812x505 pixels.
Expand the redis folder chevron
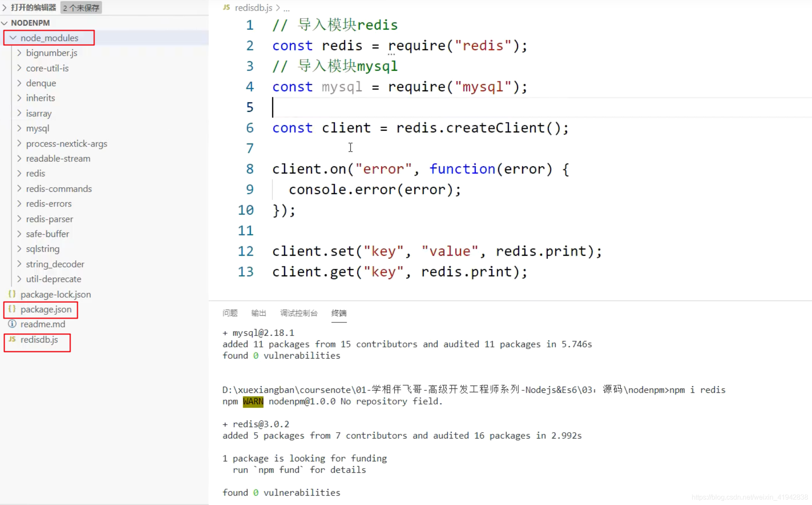[x=19, y=173]
